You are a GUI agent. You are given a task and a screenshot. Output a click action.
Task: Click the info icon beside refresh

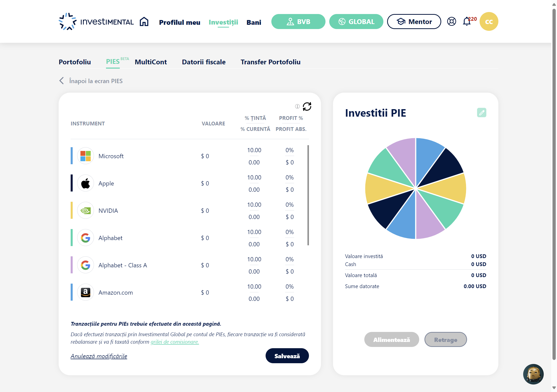pos(297,106)
